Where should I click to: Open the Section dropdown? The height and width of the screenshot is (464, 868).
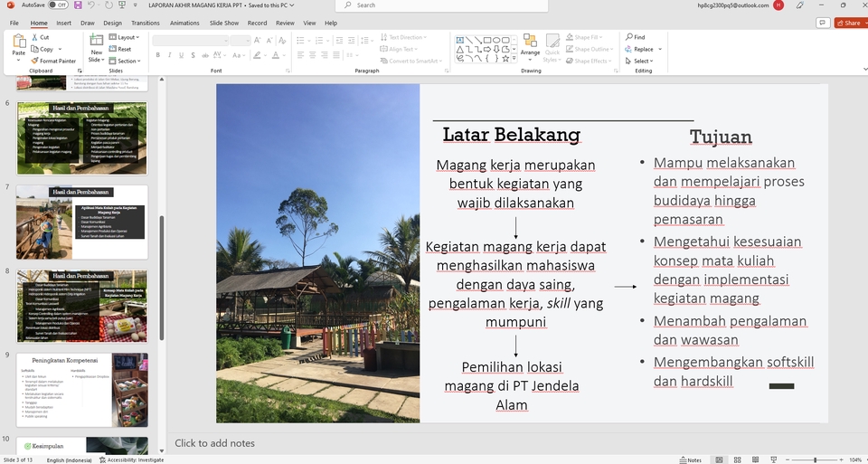125,61
